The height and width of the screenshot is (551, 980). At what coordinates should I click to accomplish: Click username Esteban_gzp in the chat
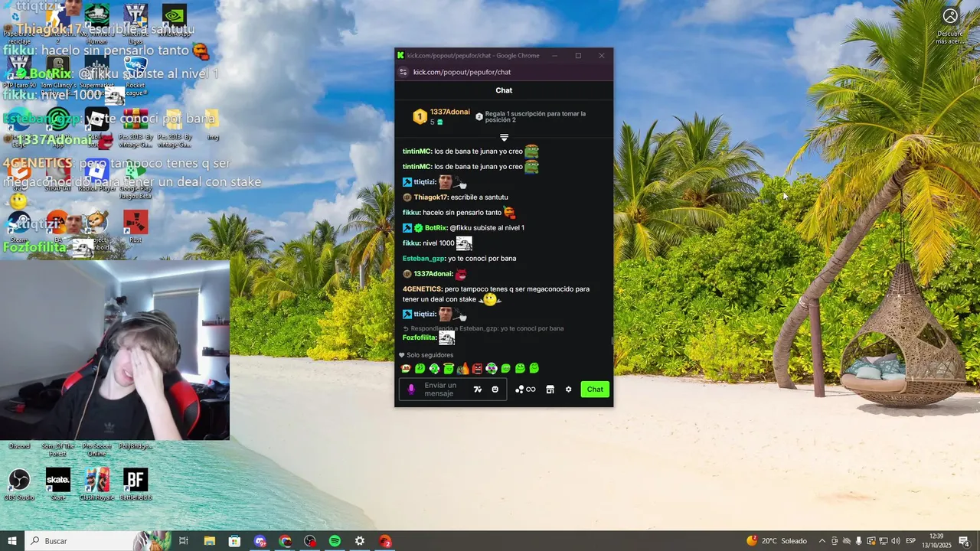(x=423, y=259)
